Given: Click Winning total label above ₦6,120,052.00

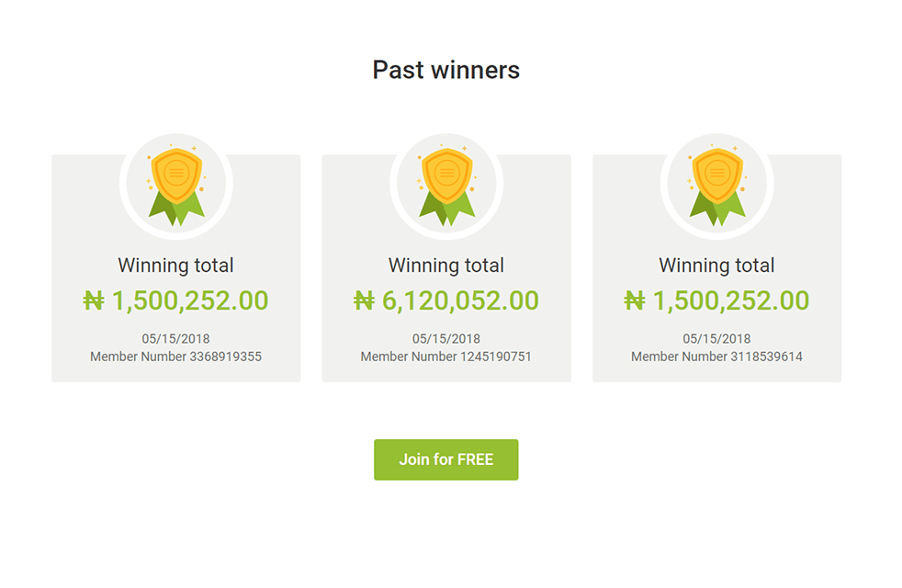Looking at the screenshot, I should (446, 266).
